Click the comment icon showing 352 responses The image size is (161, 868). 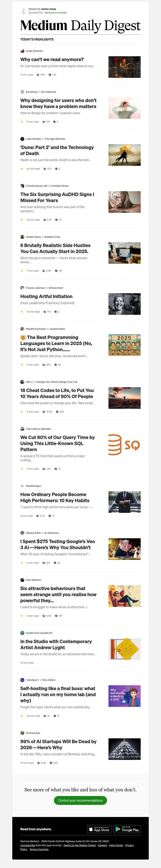57,412
